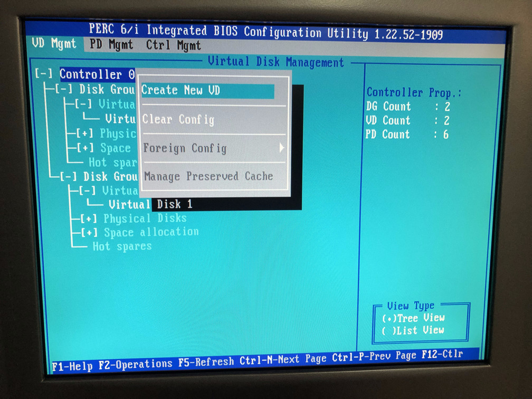
Task: Click F5-Refresh in the bottom bar
Action: click(x=206, y=362)
